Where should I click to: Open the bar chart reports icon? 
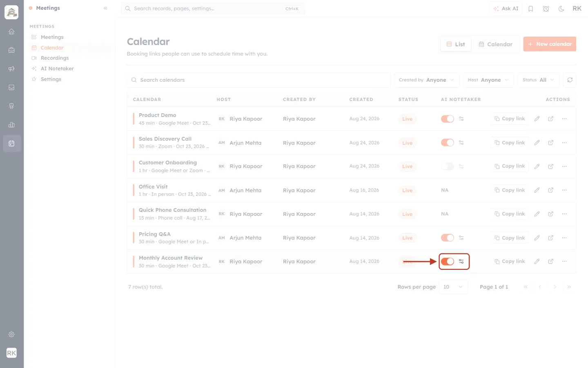click(x=11, y=125)
